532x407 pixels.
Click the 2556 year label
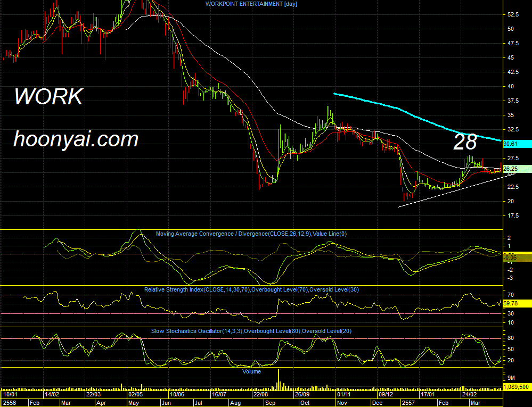pos(10,403)
